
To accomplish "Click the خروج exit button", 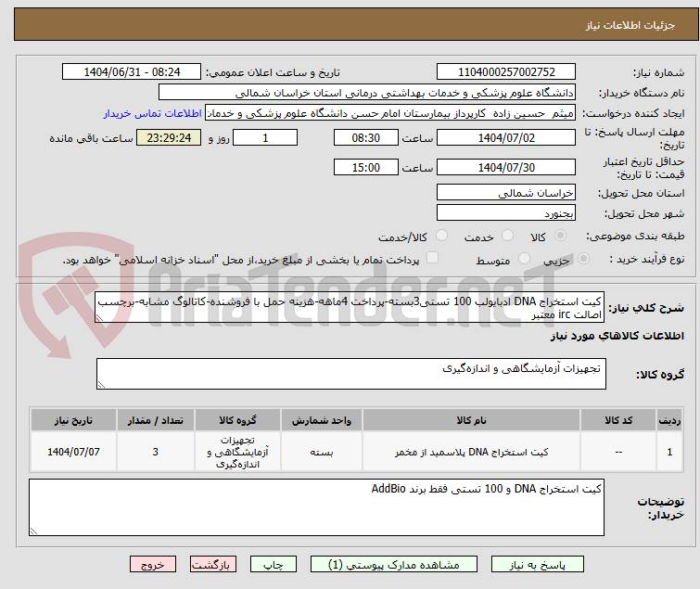I will click(153, 565).
